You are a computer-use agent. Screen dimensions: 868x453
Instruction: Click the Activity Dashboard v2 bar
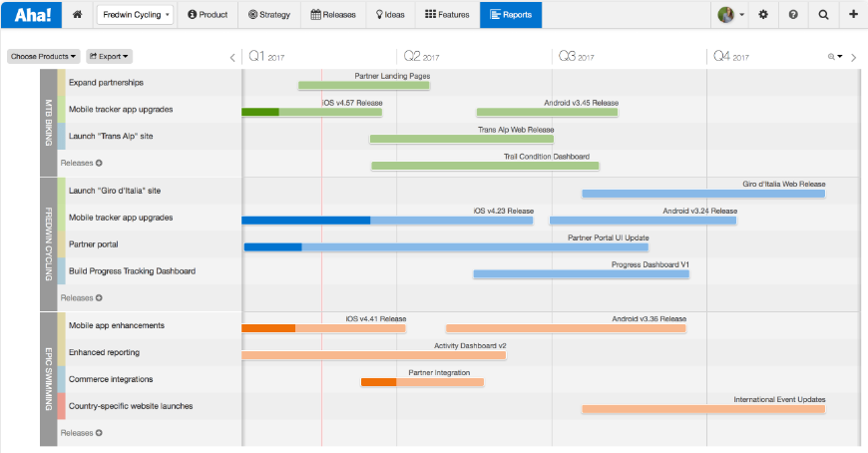(x=373, y=354)
